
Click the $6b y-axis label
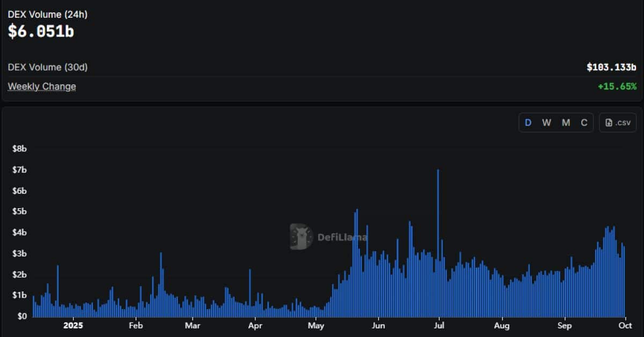tap(19, 191)
